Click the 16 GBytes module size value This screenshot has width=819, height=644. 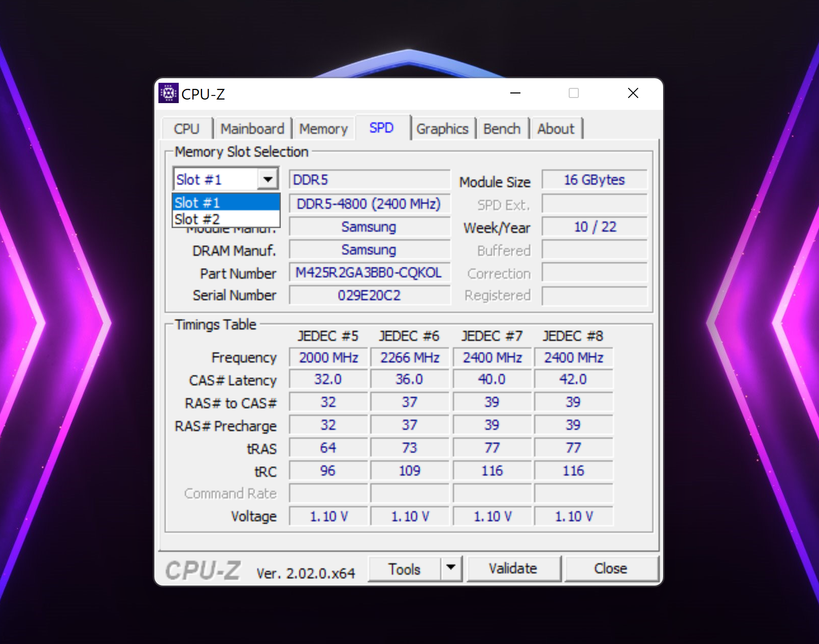click(595, 180)
